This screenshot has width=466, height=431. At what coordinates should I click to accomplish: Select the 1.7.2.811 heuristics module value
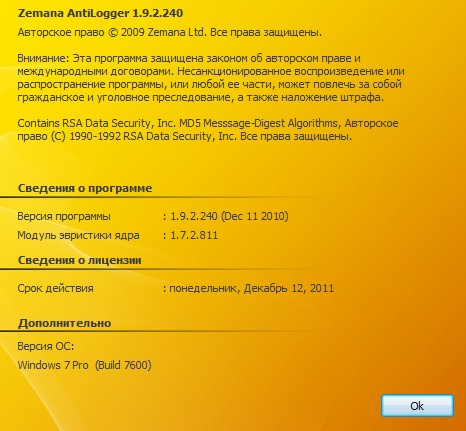[194, 236]
